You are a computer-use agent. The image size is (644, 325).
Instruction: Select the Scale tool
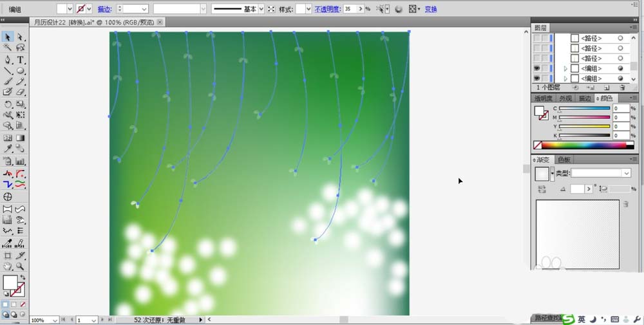21,104
